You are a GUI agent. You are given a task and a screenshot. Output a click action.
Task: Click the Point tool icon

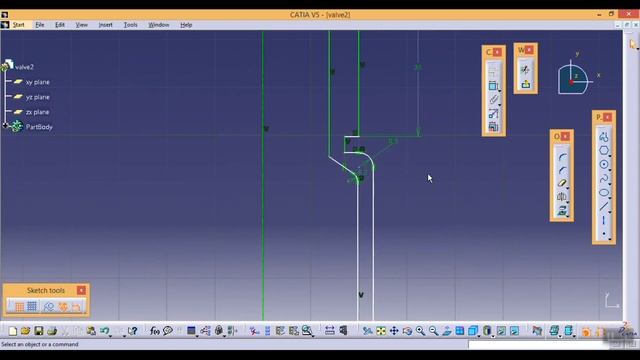pos(604,234)
